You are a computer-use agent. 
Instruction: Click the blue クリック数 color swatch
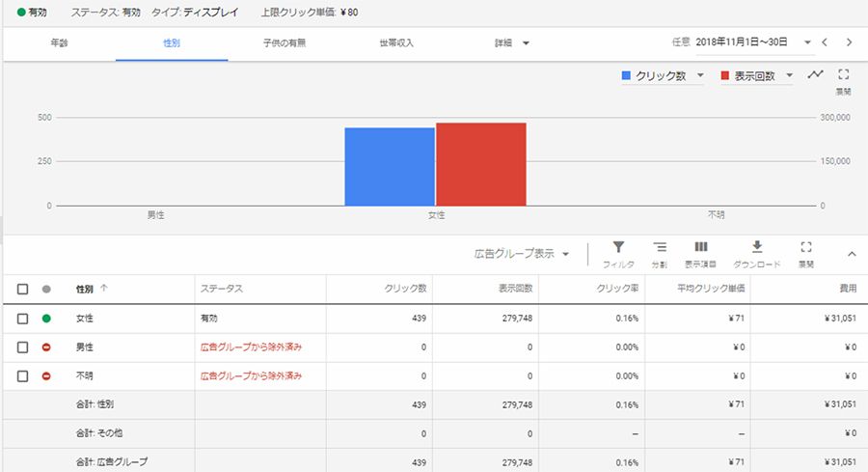click(x=626, y=76)
